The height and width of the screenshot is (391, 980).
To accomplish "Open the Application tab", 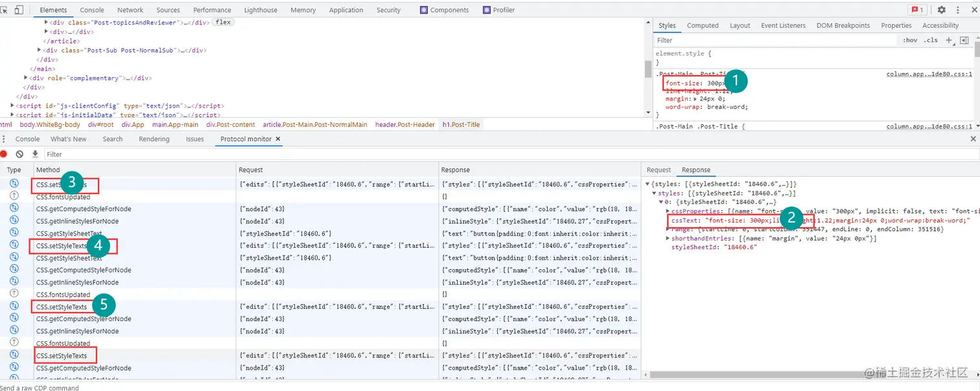I will 346,10.
